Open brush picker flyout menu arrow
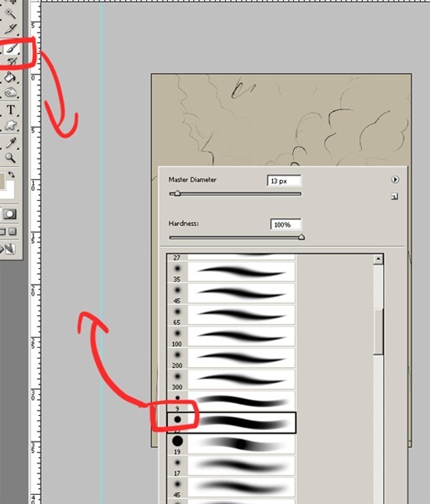Image resolution: width=430 pixels, height=504 pixels. point(395,180)
